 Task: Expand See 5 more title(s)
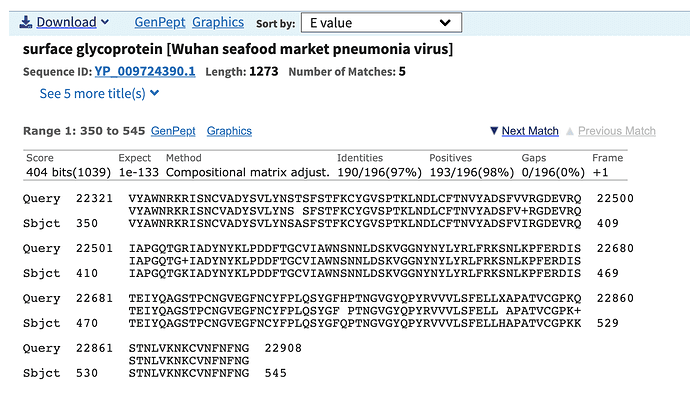pos(92,93)
